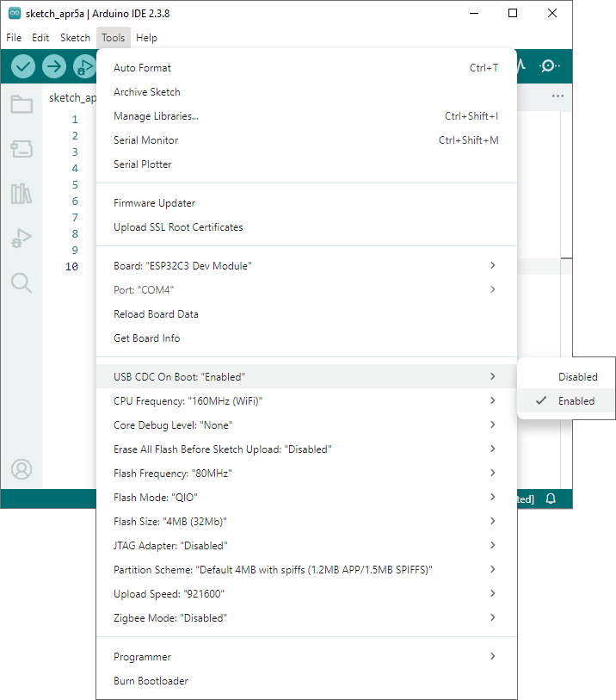Close the open Tools menu
The width and height of the screenshot is (616, 700).
[x=113, y=38]
